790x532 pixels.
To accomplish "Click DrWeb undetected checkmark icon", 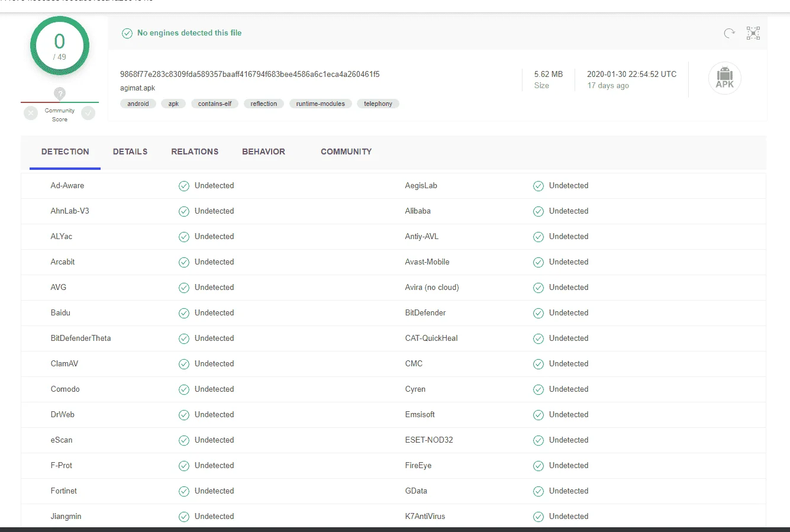I will point(184,415).
